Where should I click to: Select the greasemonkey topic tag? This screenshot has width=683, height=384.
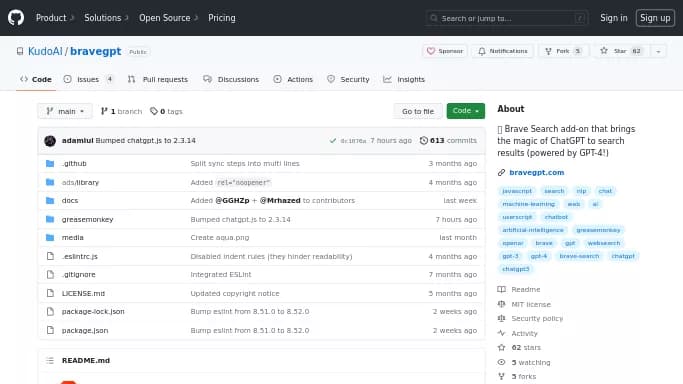point(598,230)
